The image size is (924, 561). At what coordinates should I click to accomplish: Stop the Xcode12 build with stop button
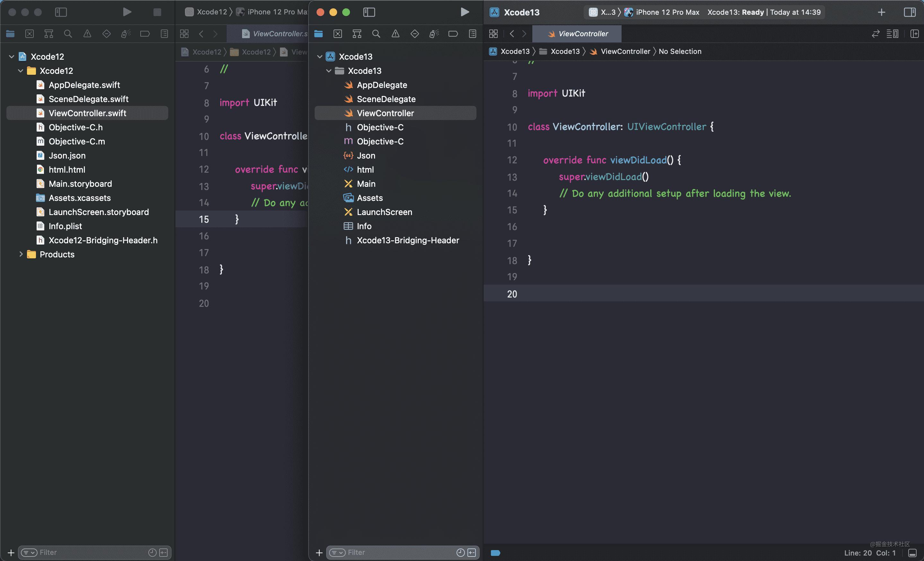pyautogui.click(x=157, y=12)
